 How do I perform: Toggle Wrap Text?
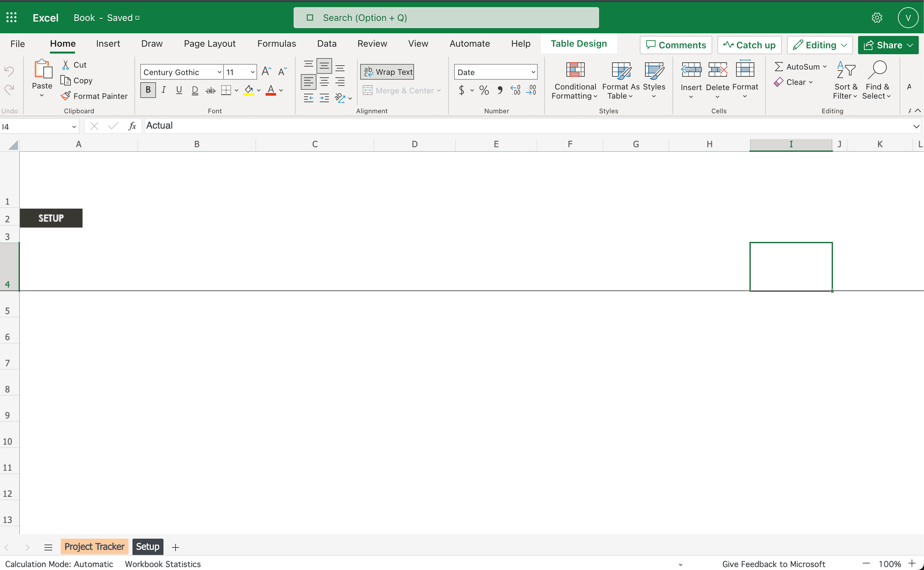tap(387, 71)
